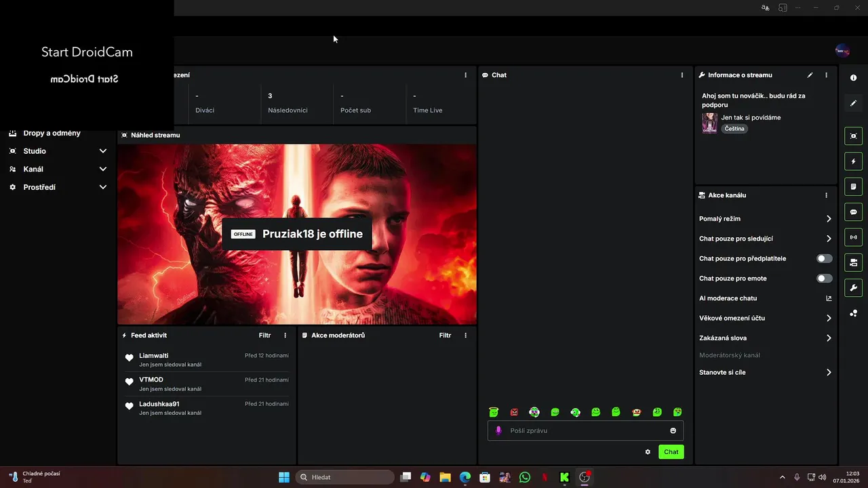Click the green Chat send button
Screen dimensions: 868x488
coord(671,452)
